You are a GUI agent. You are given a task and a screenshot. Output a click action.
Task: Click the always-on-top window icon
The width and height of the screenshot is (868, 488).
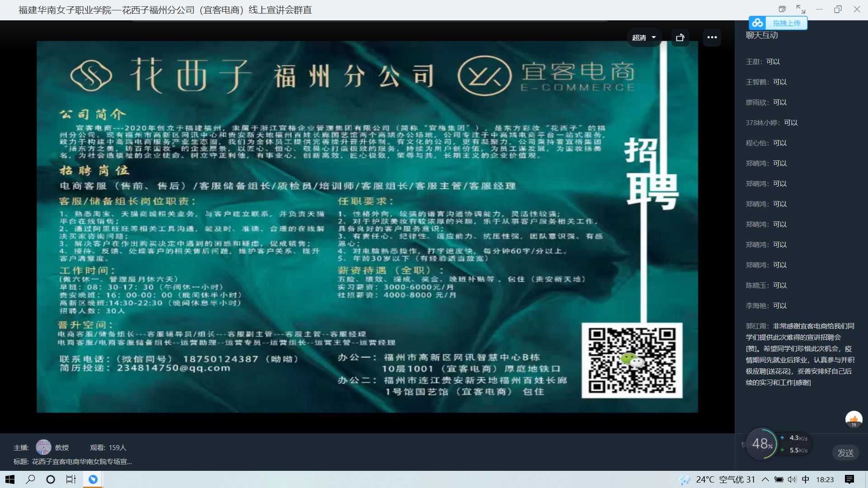(x=782, y=9)
